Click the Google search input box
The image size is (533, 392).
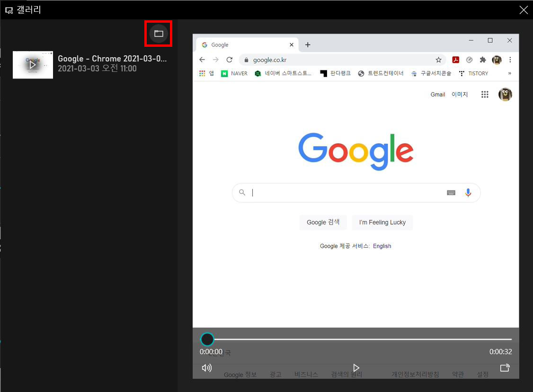[356, 192]
